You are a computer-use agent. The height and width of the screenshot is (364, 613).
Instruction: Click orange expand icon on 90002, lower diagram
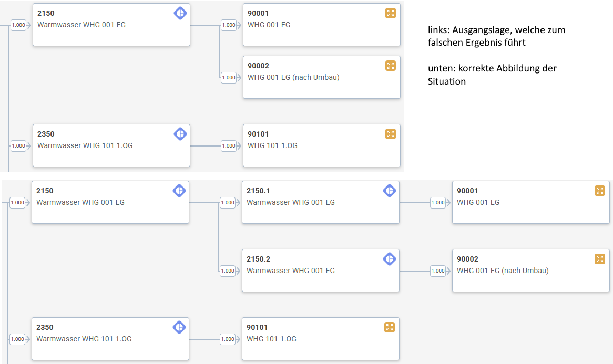coord(600,259)
